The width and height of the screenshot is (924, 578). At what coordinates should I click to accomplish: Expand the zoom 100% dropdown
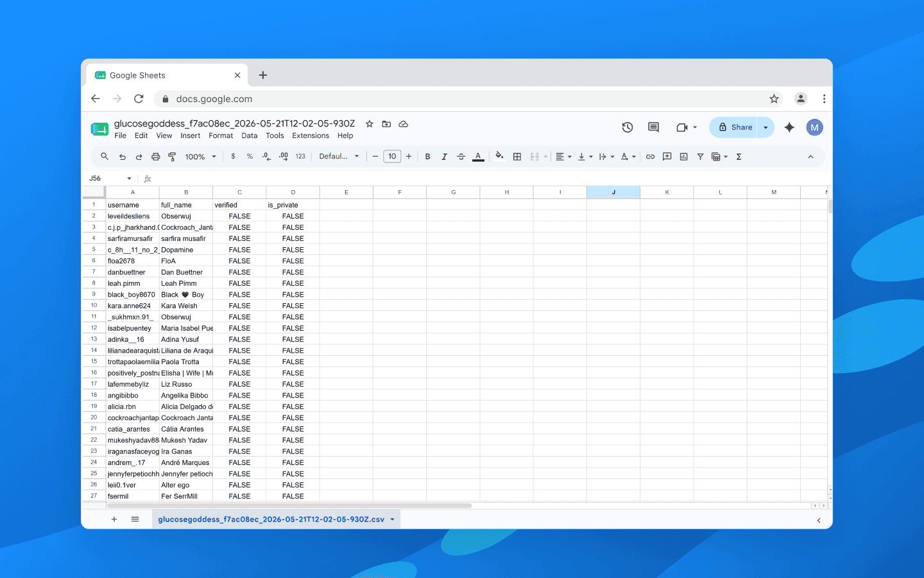[x=200, y=157]
